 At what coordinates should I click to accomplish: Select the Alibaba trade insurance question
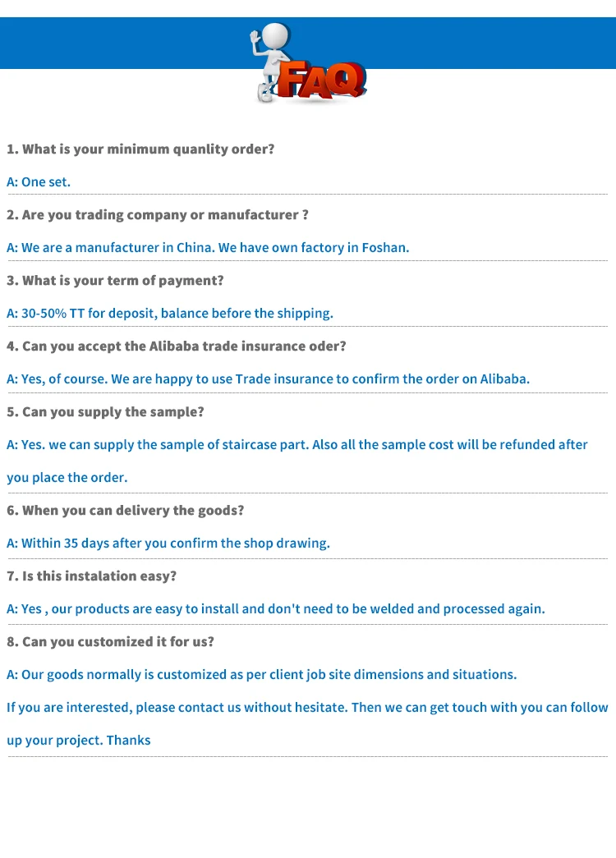177,346
